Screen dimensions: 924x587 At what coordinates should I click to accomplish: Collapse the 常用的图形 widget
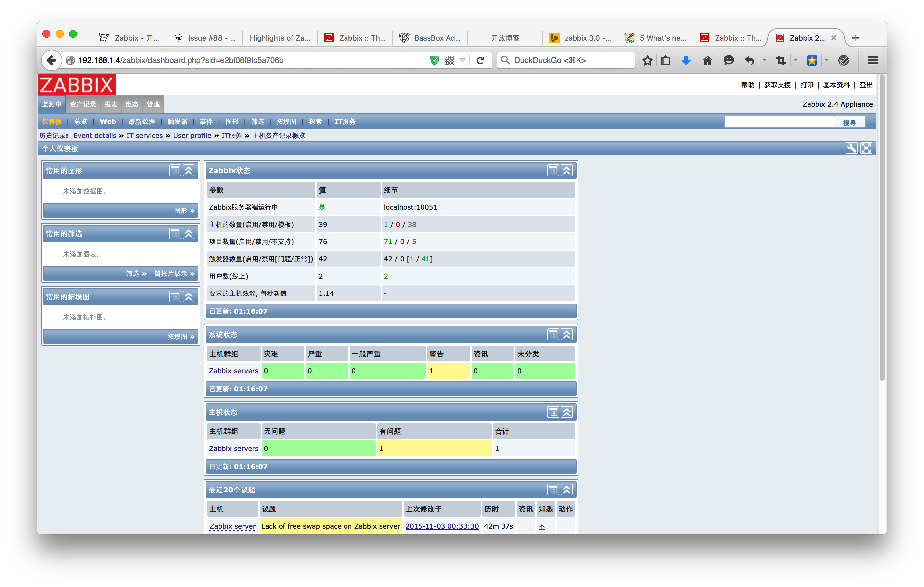(x=189, y=170)
